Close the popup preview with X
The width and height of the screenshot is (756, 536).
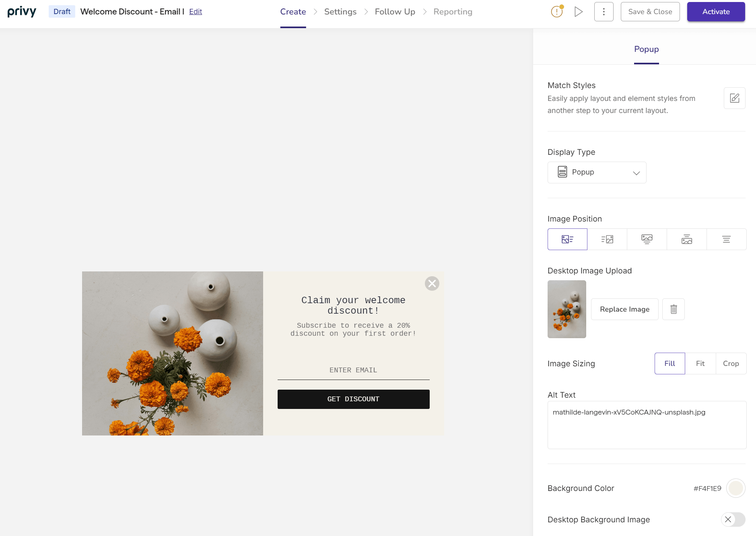click(x=432, y=283)
